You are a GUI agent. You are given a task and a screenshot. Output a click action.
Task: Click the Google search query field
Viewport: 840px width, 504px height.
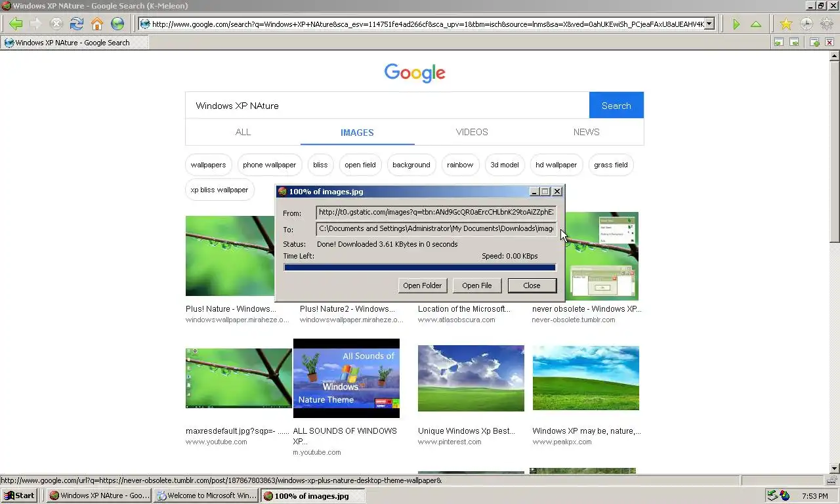pyautogui.click(x=387, y=105)
